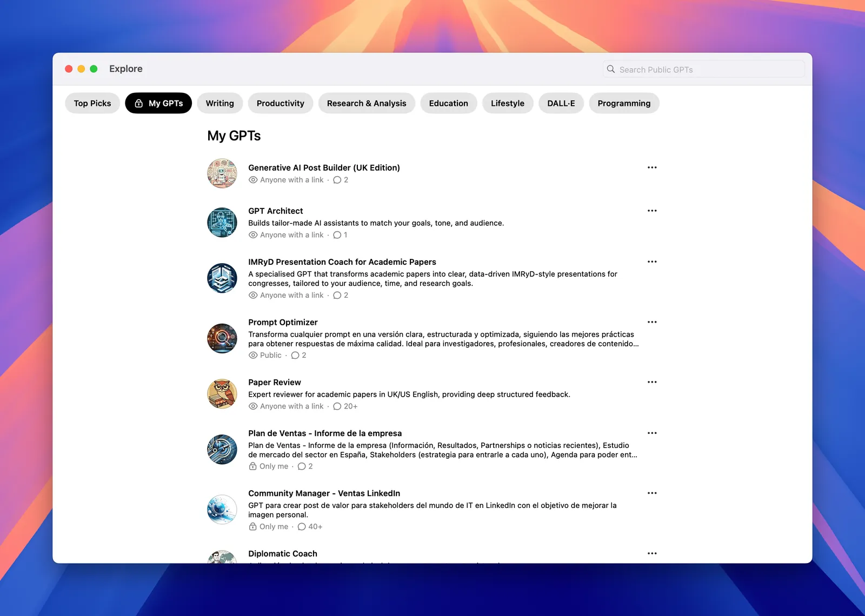Open Diplomatic Coach GPT title
The width and height of the screenshot is (865, 616).
coord(283,554)
